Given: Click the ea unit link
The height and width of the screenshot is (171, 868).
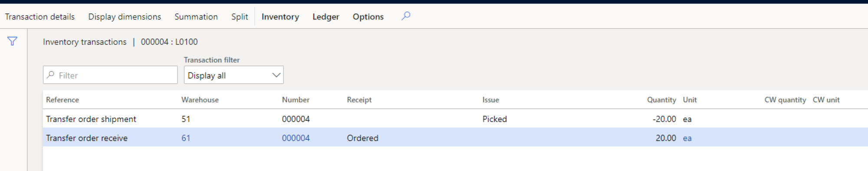Looking at the screenshot, I should [687, 138].
